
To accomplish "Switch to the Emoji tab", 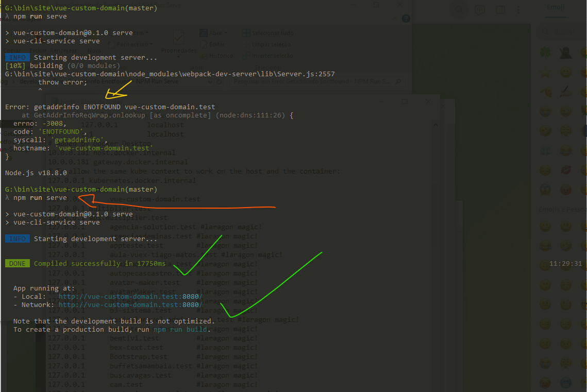I will pos(556,7).
